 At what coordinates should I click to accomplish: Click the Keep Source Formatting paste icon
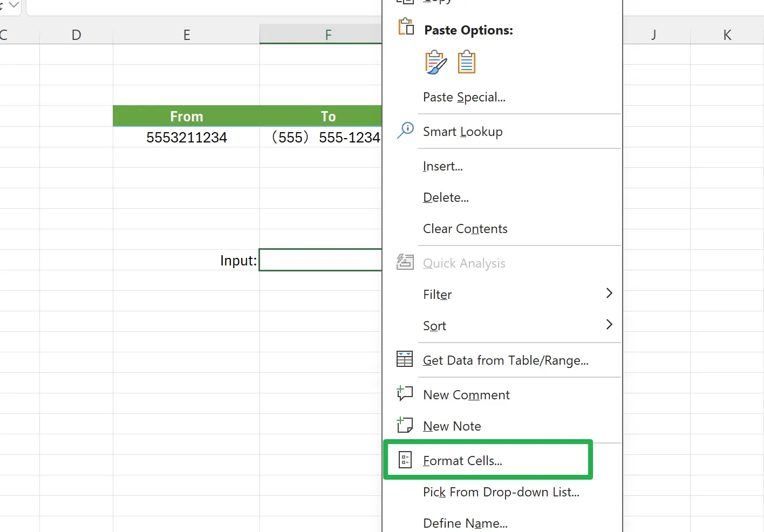coord(435,63)
